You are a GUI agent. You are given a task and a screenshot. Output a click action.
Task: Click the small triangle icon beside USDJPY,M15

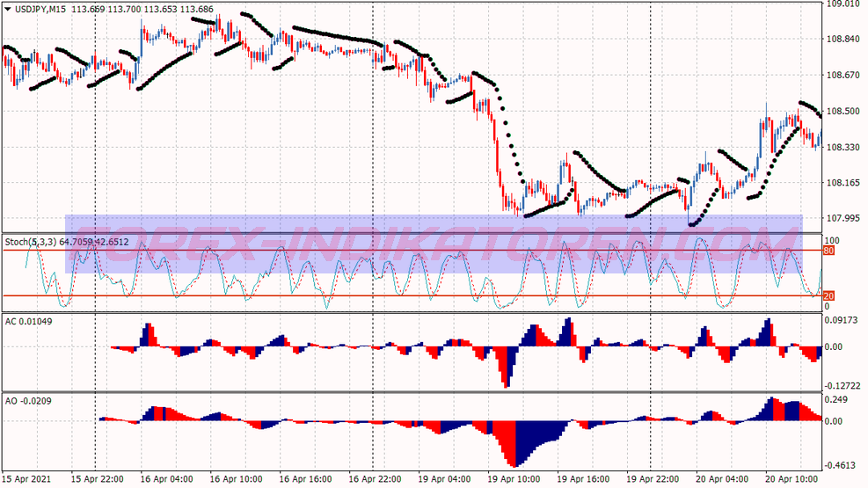[x=7, y=10]
